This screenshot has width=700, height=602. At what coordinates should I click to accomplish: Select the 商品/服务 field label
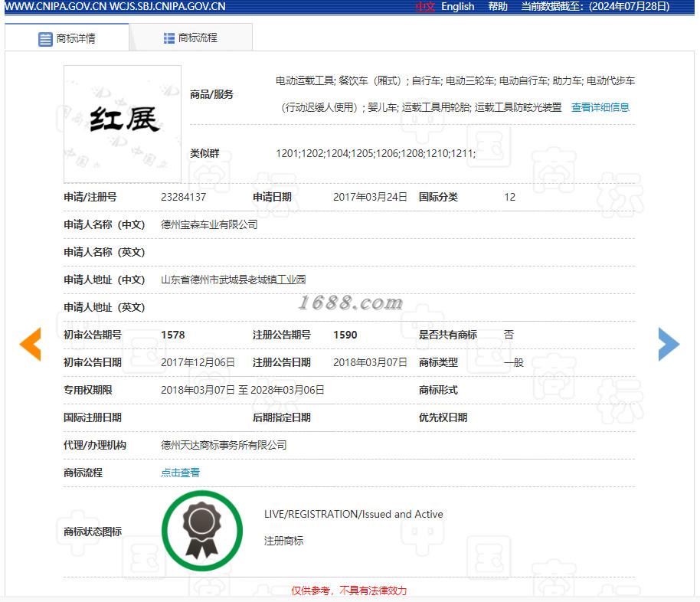pyautogui.click(x=211, y=95)
